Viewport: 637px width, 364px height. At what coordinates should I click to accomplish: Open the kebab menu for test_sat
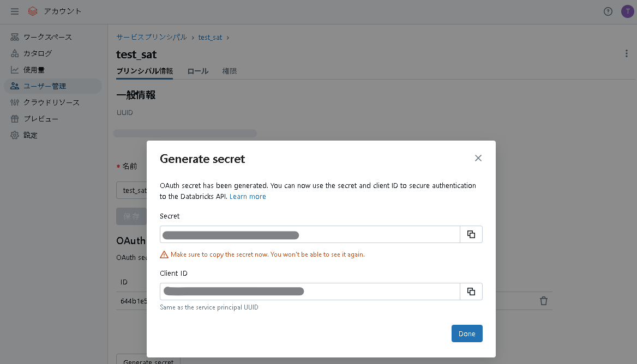627,53
